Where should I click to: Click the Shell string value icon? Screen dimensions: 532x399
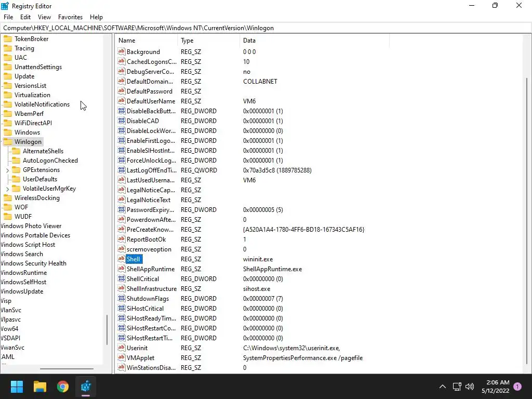coord(122,259)
